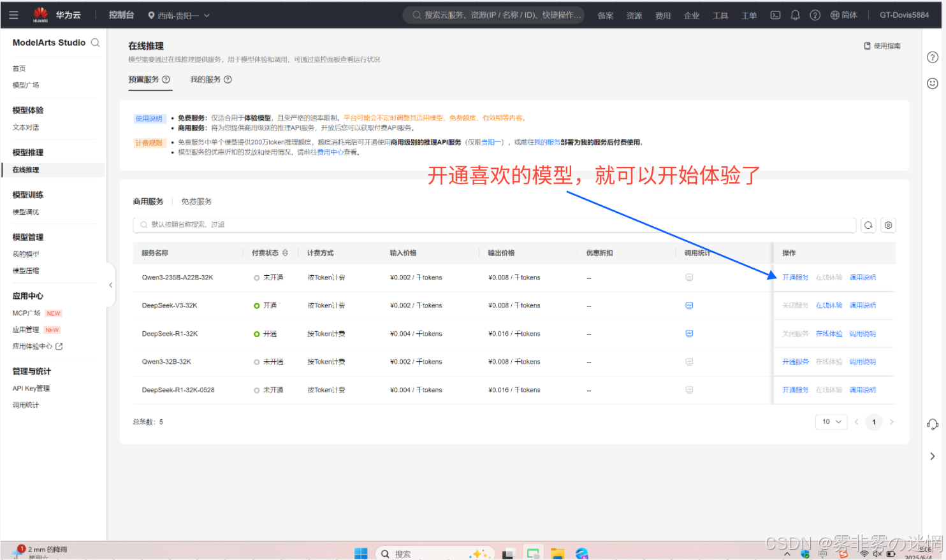Viewport: 946px width, 560px height.
Task: View call statistics for DeepSeek-R1-32K
Action: [689, 334]
